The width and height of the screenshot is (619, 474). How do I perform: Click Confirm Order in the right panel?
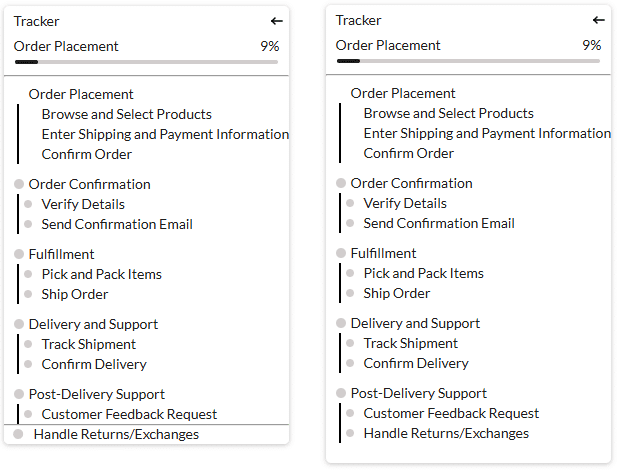408,153
